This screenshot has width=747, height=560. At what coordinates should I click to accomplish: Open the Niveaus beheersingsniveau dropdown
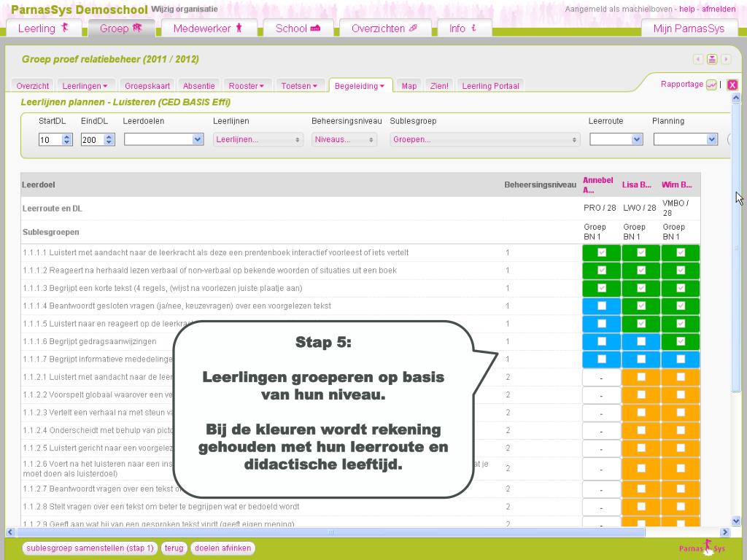pyautogui.click(x=344, y=139)
